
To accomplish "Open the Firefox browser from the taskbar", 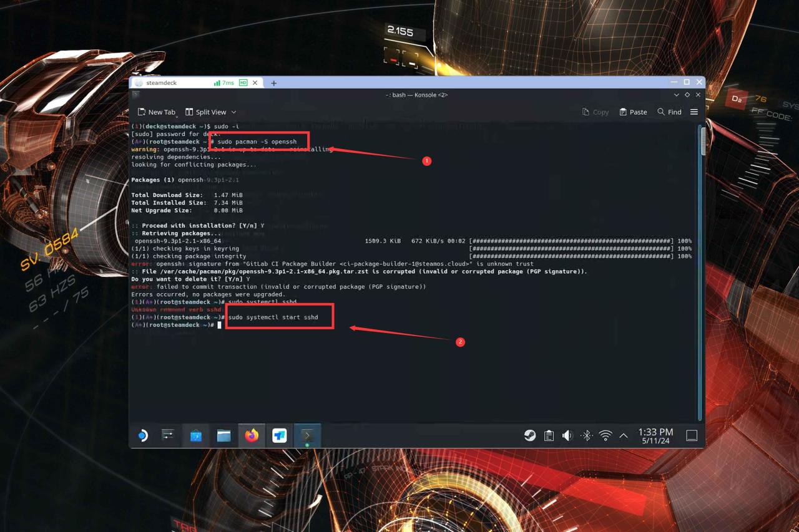I will pos(252,435).
